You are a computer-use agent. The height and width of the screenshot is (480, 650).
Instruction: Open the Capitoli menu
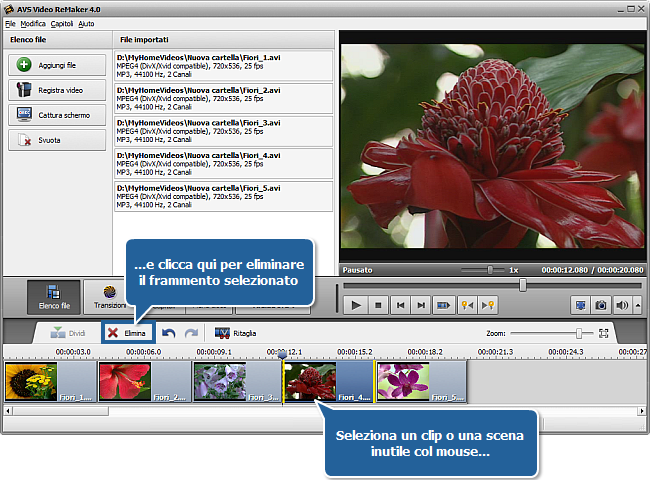point(62,22)
